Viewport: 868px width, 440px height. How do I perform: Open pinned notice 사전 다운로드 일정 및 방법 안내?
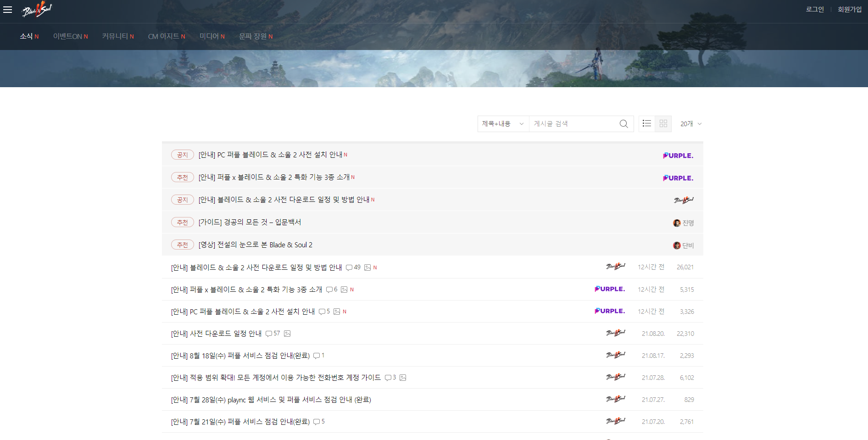click(284, 200)
